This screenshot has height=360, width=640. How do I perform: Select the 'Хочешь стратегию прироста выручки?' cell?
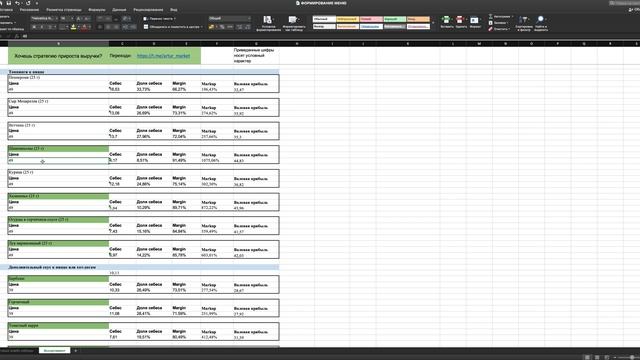point(58,56)
